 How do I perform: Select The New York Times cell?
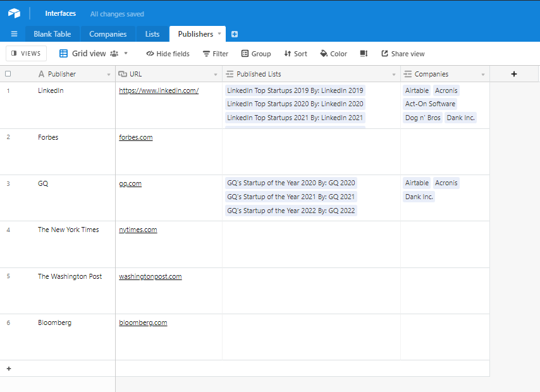[58, 245]
